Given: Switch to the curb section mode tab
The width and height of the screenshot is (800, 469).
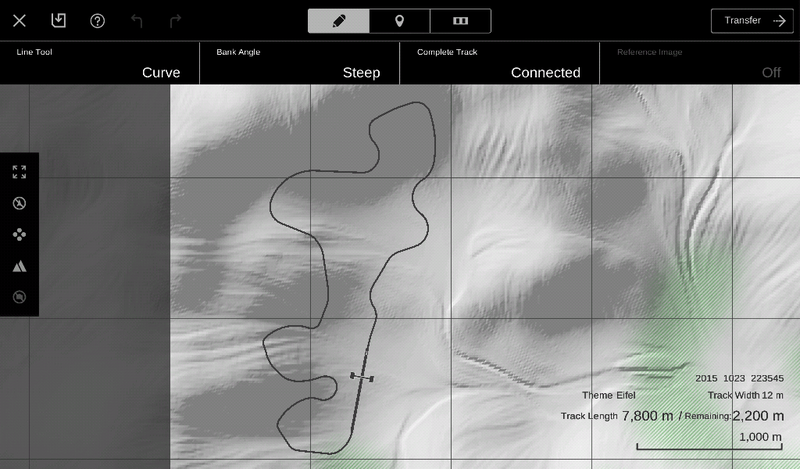Looking at the screenshot, I should pos(461,21).
